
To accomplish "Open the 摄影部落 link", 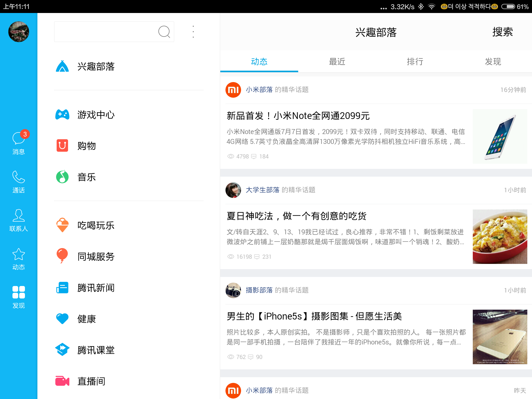I will 259,290.
